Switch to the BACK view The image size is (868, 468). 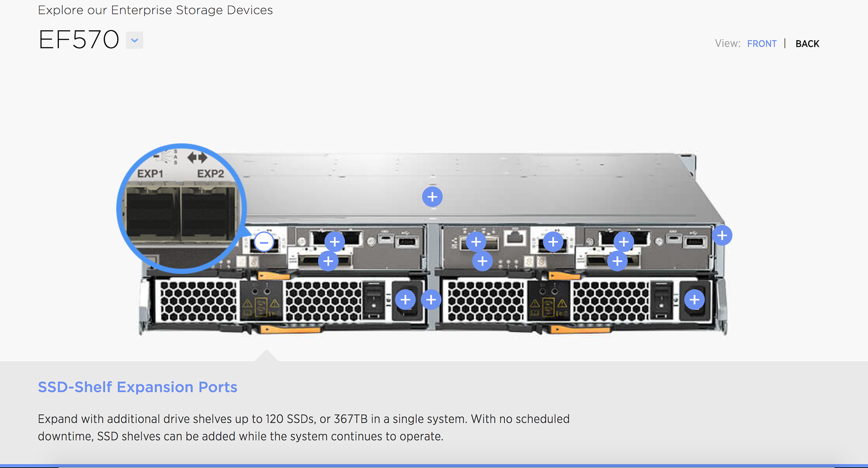[x=807, y=44]
